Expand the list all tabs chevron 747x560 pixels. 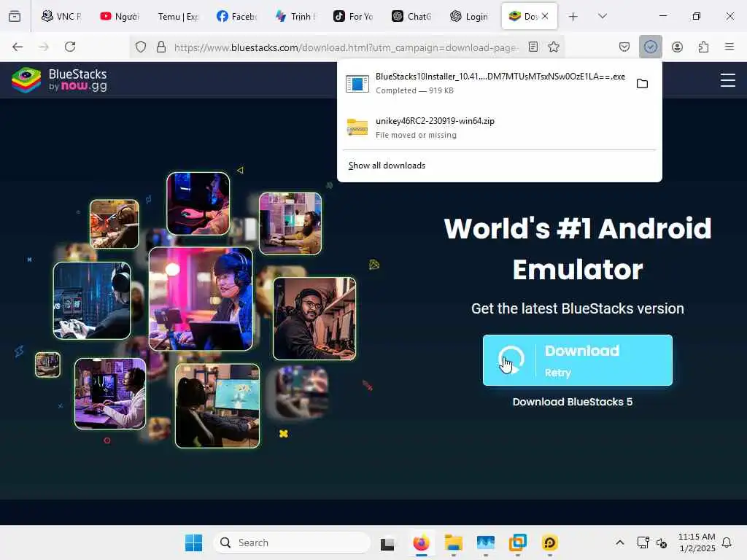(x=602, y=16)
